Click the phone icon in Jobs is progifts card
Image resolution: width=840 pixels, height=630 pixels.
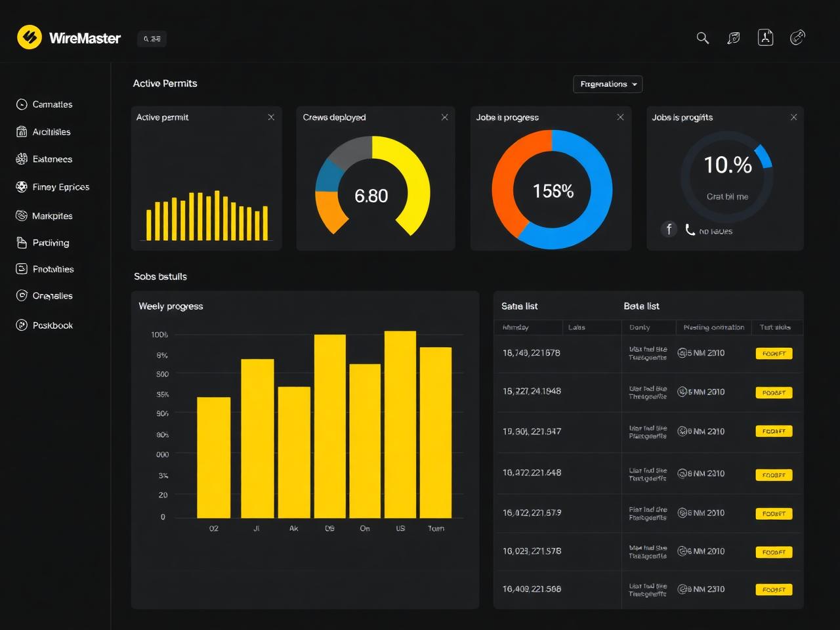690,230
